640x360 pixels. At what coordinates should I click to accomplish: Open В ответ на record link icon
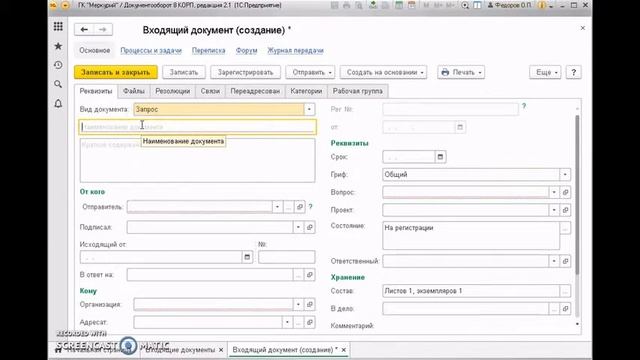[x=310, y=275]
